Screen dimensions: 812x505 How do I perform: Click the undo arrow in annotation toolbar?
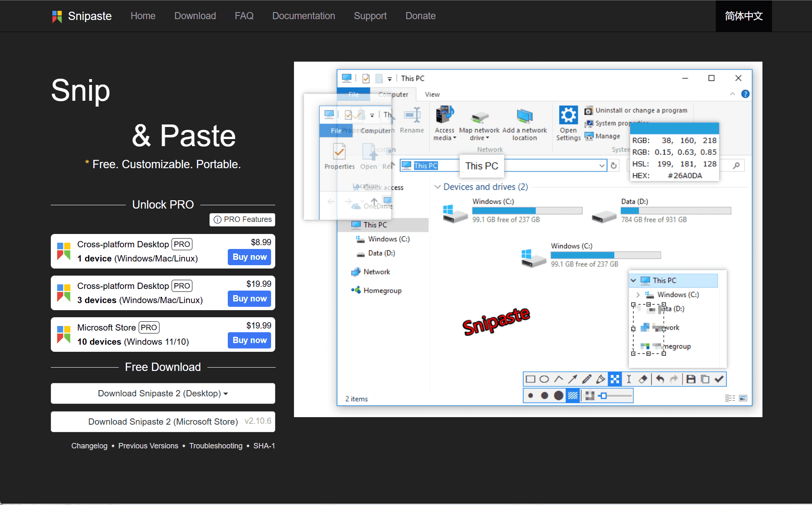tap(660, 379)
